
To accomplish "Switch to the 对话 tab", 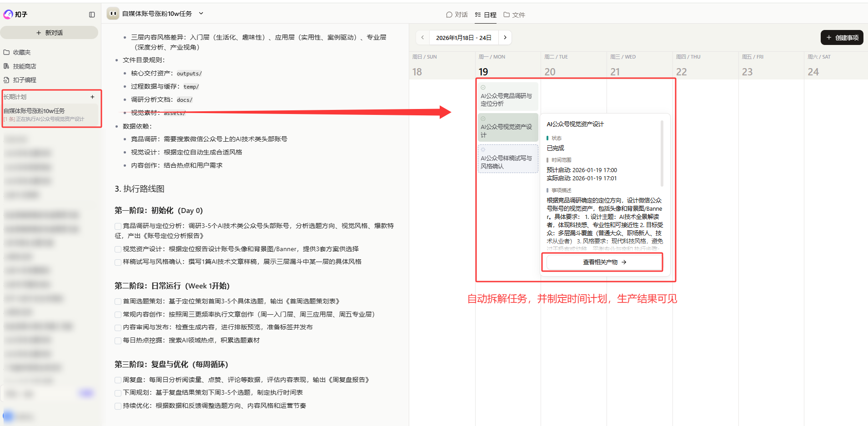I will click(x=457, y=15).
